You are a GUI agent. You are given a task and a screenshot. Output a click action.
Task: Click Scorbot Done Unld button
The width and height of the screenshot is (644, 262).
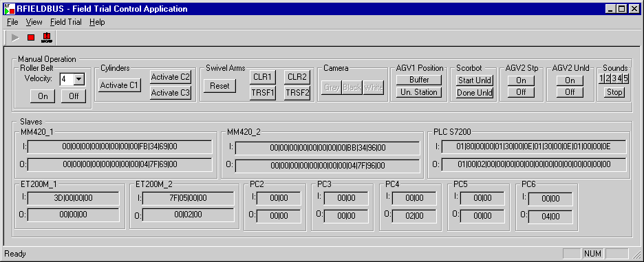click(475, 92)
